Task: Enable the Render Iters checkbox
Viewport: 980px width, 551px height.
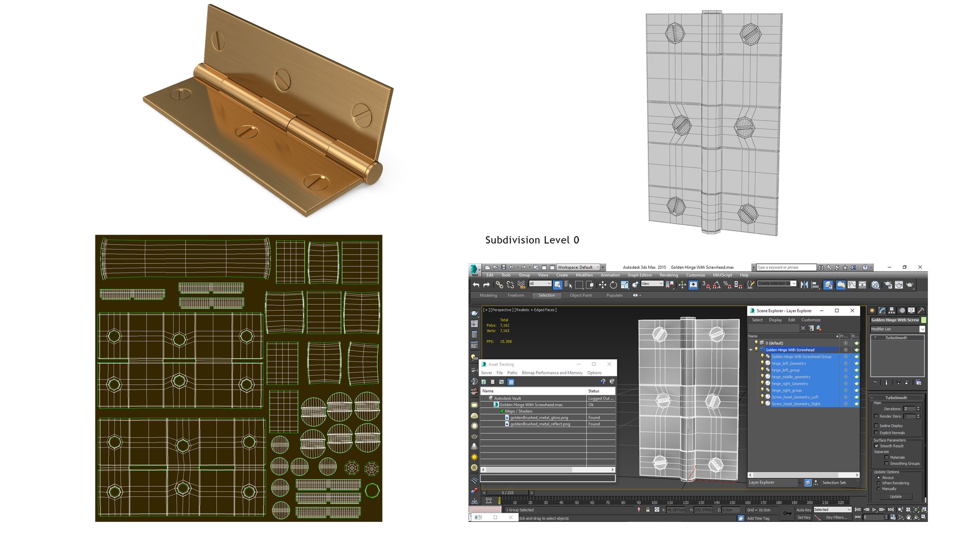Action: pyautogui.click(x=876, y=416)
